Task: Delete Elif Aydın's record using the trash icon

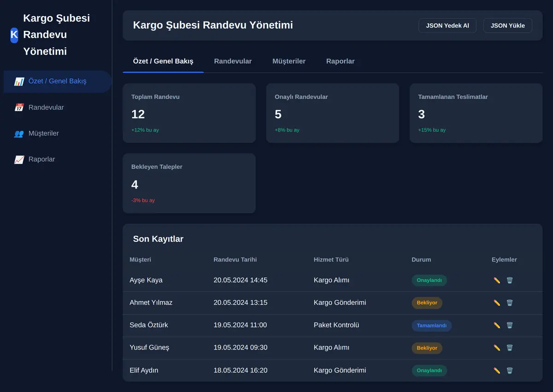Action: click(x=510, y=370)
